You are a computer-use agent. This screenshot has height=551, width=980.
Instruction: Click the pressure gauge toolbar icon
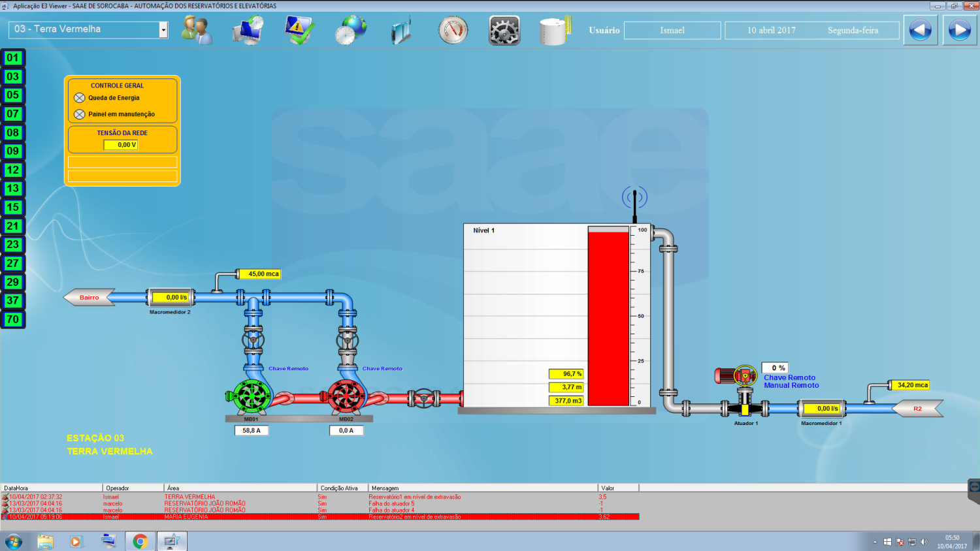click(453, 30)
